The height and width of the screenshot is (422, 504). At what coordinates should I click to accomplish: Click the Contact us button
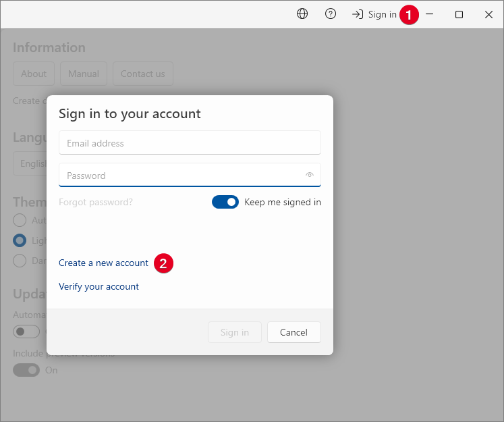point(142,74)
